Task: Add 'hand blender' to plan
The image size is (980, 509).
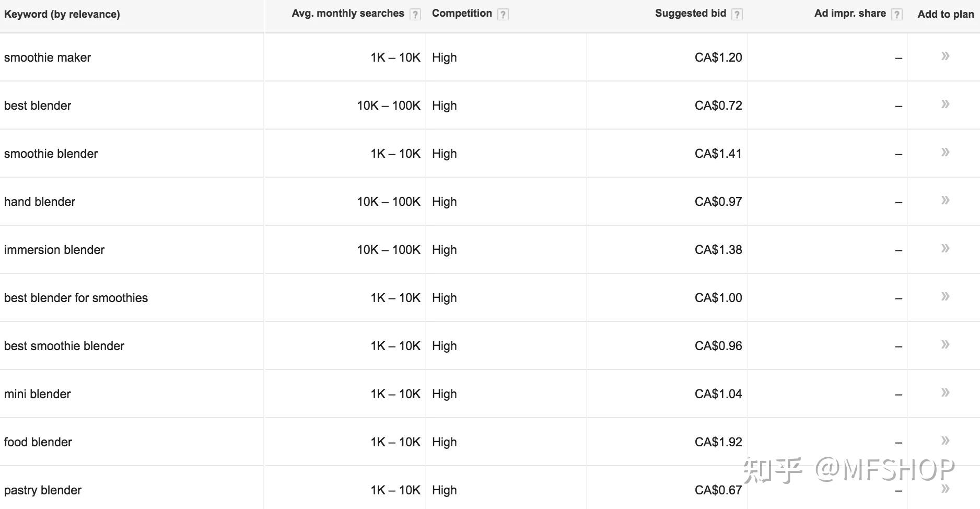Action: pyautogui.click(x=945, y=200)
